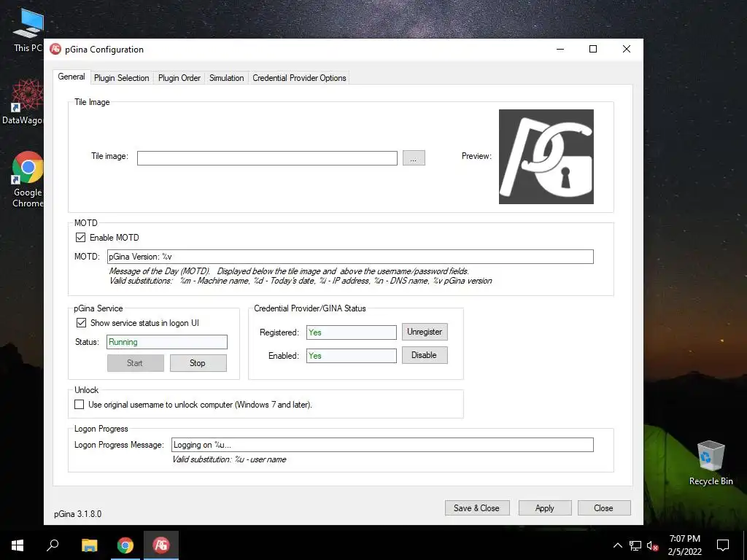Edit the Logon Progress Message field

(382, 445)
